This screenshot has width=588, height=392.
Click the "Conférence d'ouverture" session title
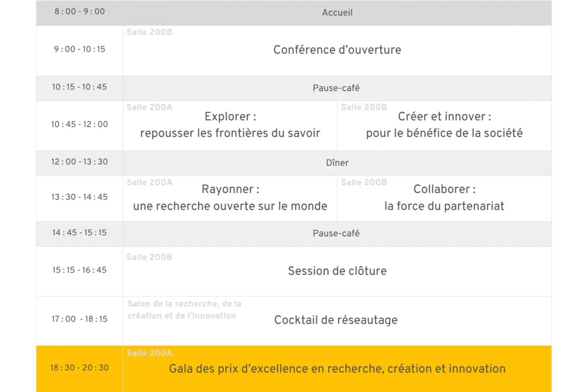click(337, 50)
